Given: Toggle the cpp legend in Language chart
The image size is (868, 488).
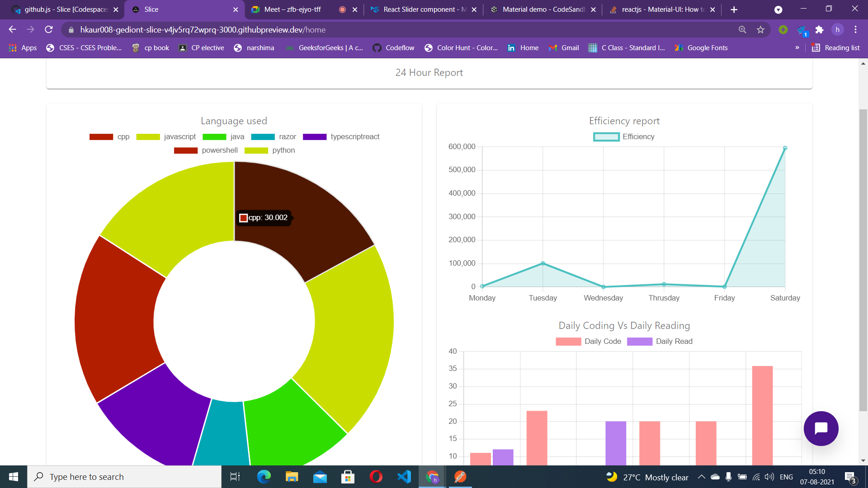Looking at the screenshot, I should 109,137.
